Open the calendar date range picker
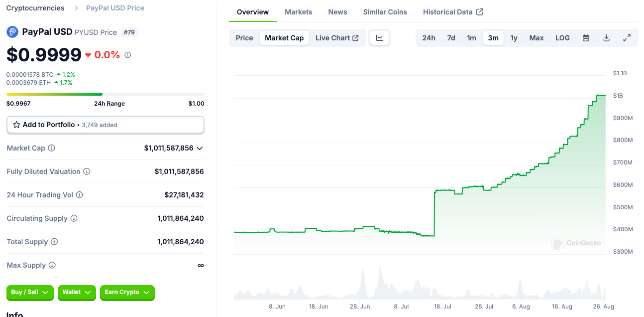644x317 pixels. point(586,38)
